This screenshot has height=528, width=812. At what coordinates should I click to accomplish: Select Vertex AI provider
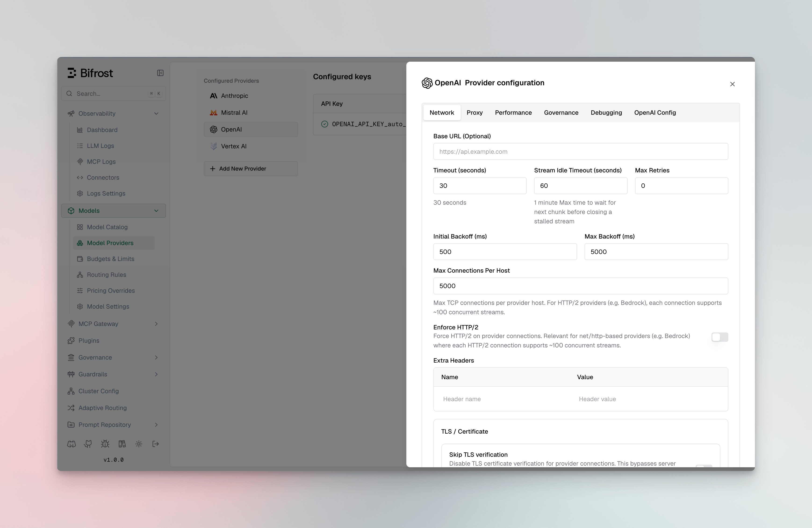point(251,146)
